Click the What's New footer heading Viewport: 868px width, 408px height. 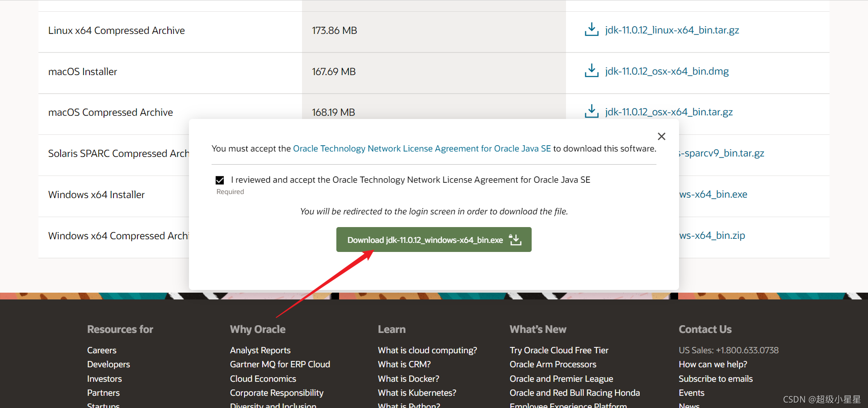(x=538, y=329)
